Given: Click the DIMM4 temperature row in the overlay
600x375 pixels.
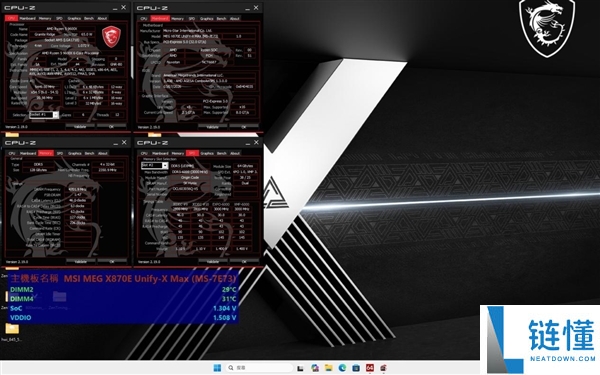Looking at the screenshot, I should pos(123,299).
